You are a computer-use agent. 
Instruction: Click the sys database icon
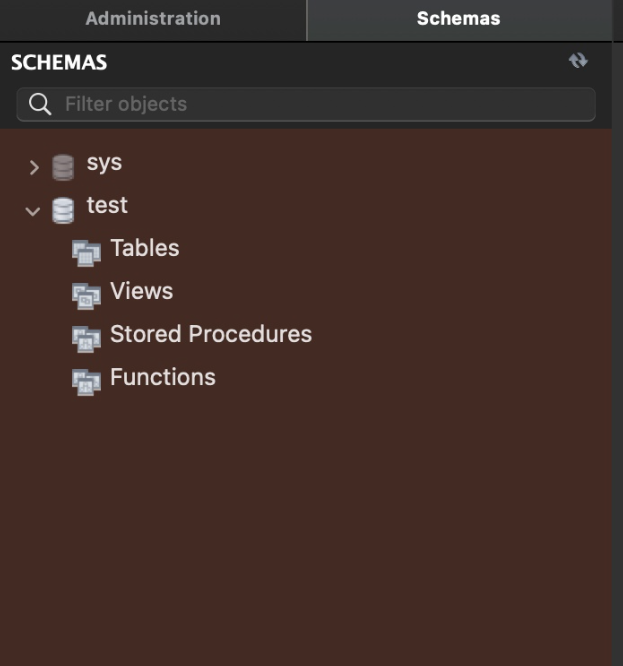[x=63, y=167]
